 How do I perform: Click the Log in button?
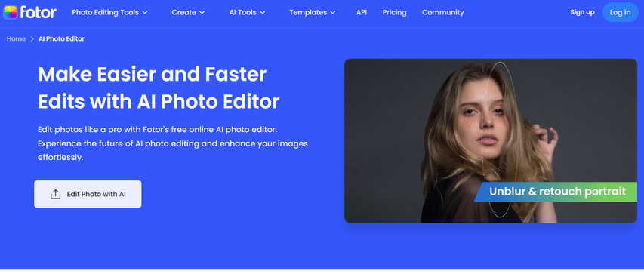tap(620, 12)
